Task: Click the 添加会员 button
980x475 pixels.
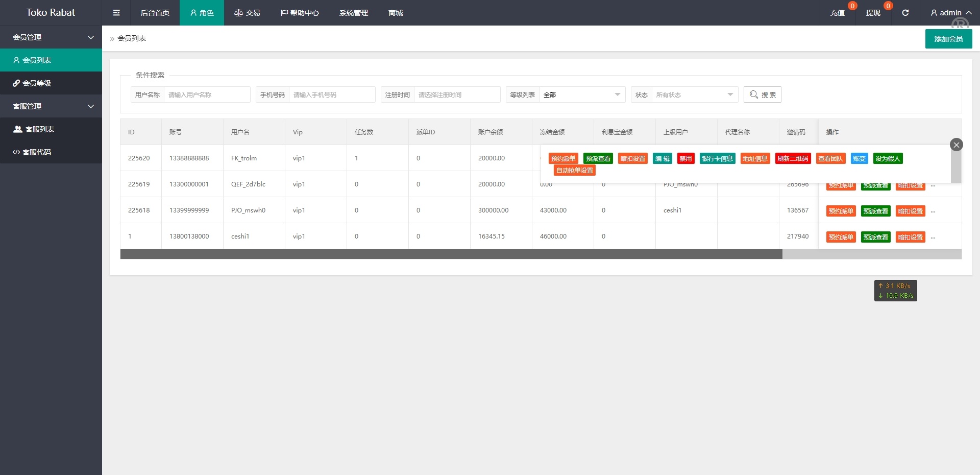Action: pyautogui.click(x=948, y=39)
